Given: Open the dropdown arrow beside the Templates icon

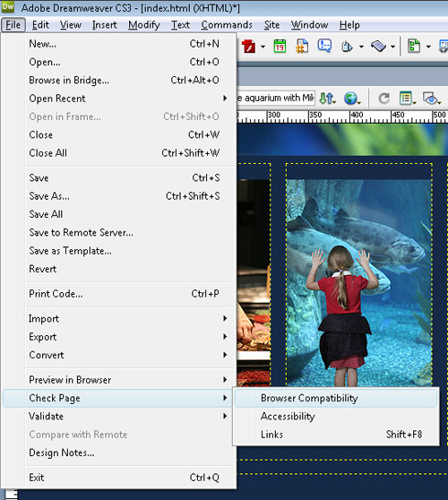Looking at the screenshot, I should [428, 47].
